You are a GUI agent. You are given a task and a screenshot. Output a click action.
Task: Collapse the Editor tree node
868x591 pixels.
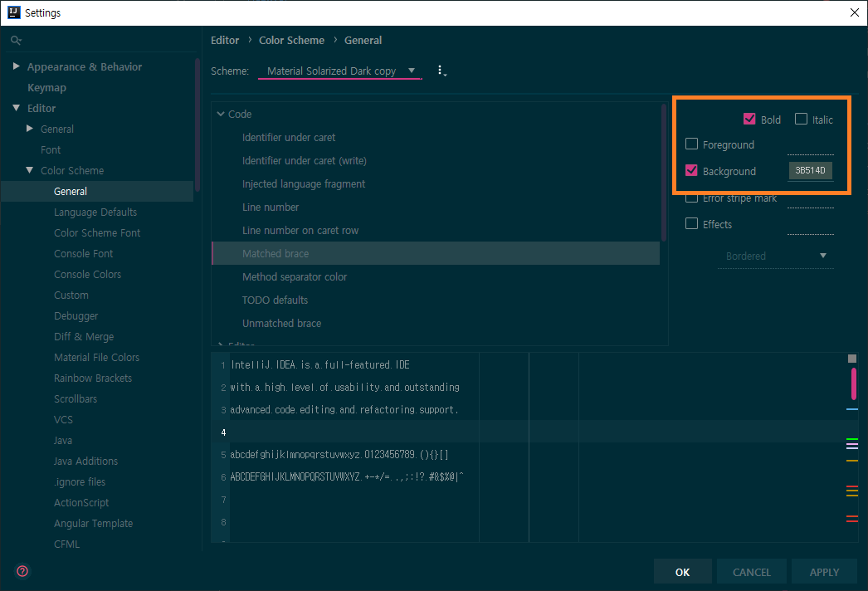(x=16, y=108)
